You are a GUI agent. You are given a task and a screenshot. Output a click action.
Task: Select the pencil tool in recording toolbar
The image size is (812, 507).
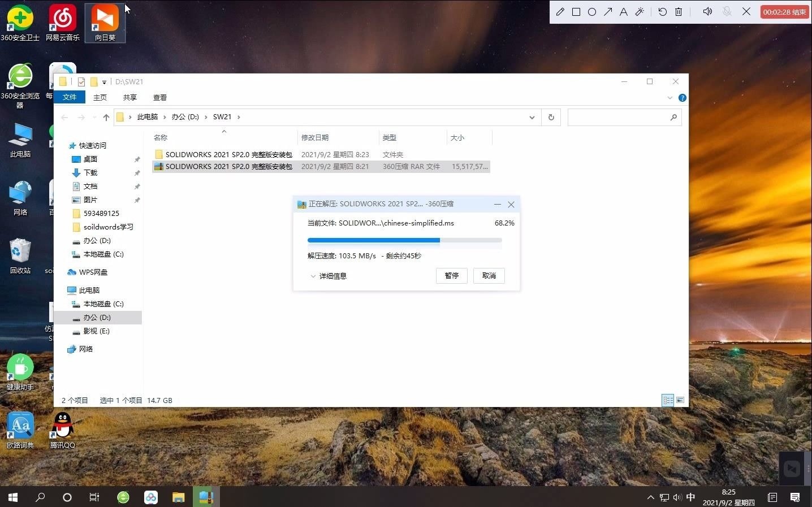[560, 12]
